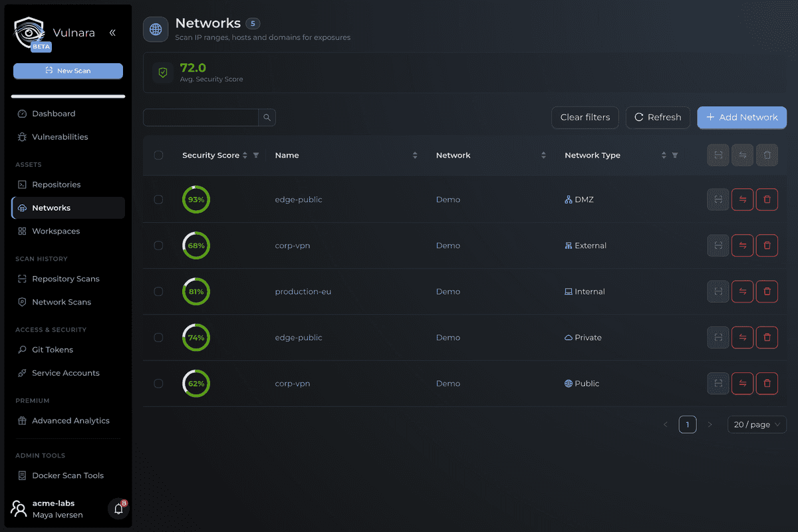Delete the DMZ edge-public network row

[767, 199]
